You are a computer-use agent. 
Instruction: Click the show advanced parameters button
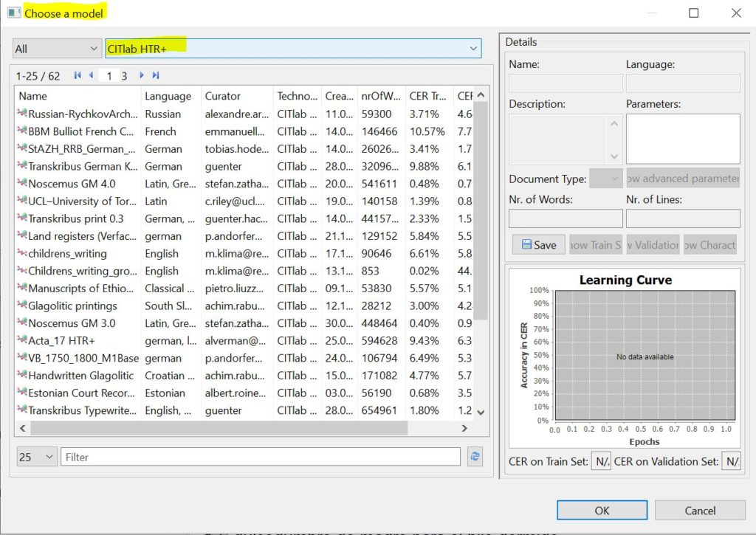point(683,179)
